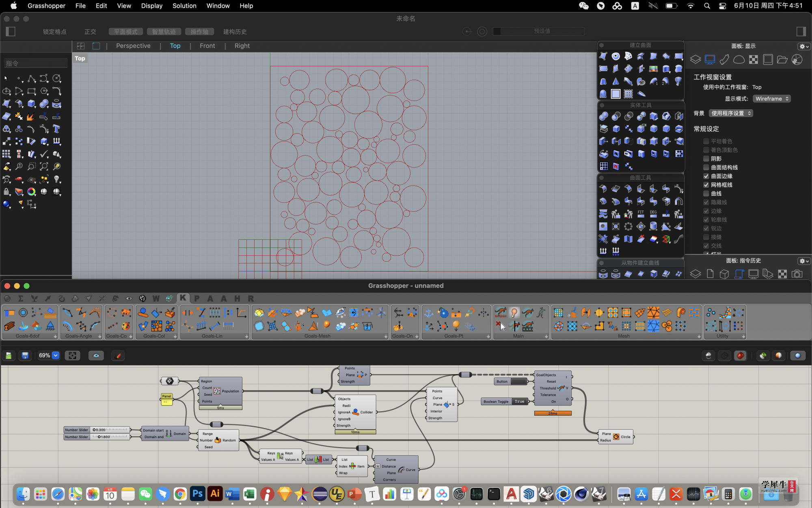Select the K Kangaroo tab in Grasshopper
This screenshot has width=812, height=508.
coord(183,298)
